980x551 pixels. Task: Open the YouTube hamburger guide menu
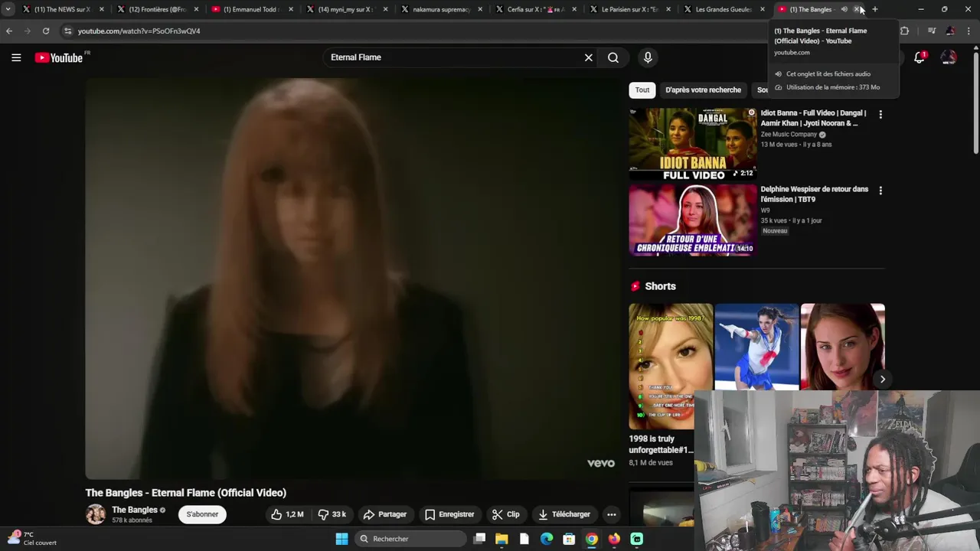(x=16, y=57)
